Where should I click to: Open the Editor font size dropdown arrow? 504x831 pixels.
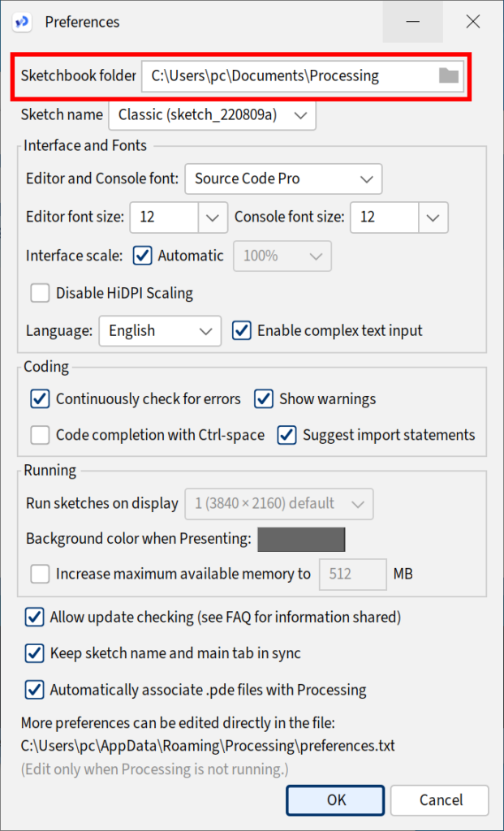pyautogui.click(x=213, y=217)
